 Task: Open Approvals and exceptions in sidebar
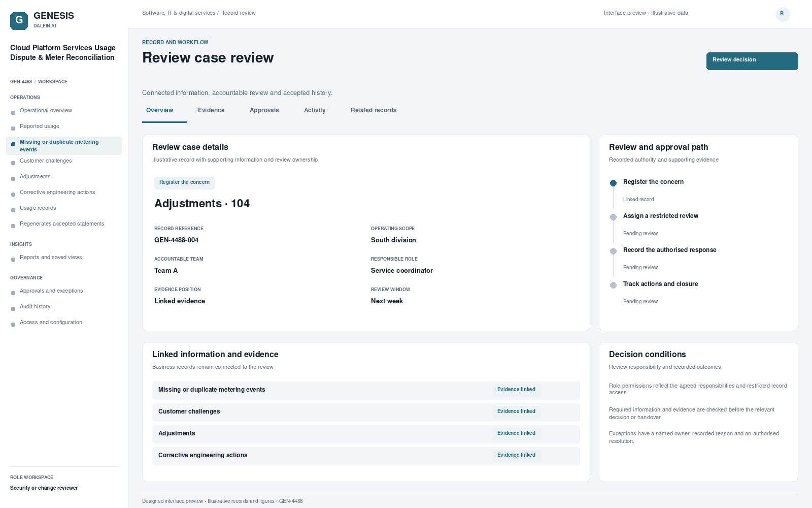click(64, 291)
